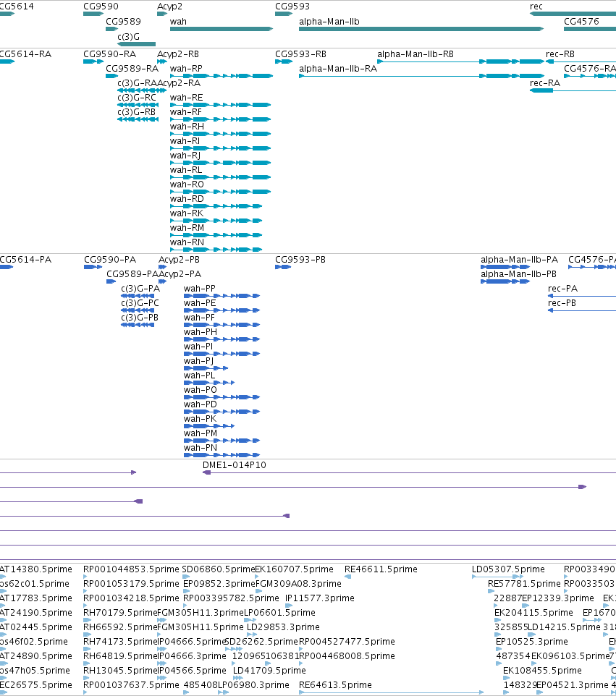The height and width of the screenshot is (696, 616).
Task: Open protein label CG9593-PB
Action: tap(300, 260)
